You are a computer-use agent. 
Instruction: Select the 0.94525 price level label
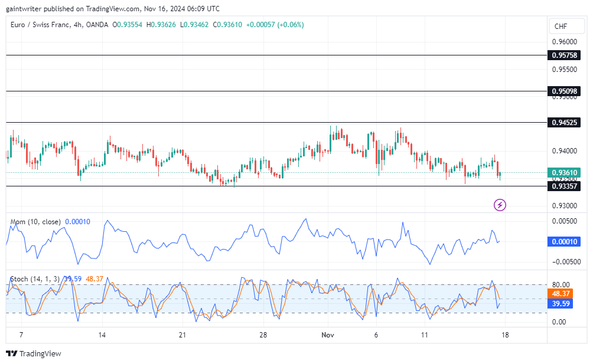click(564, 122)
